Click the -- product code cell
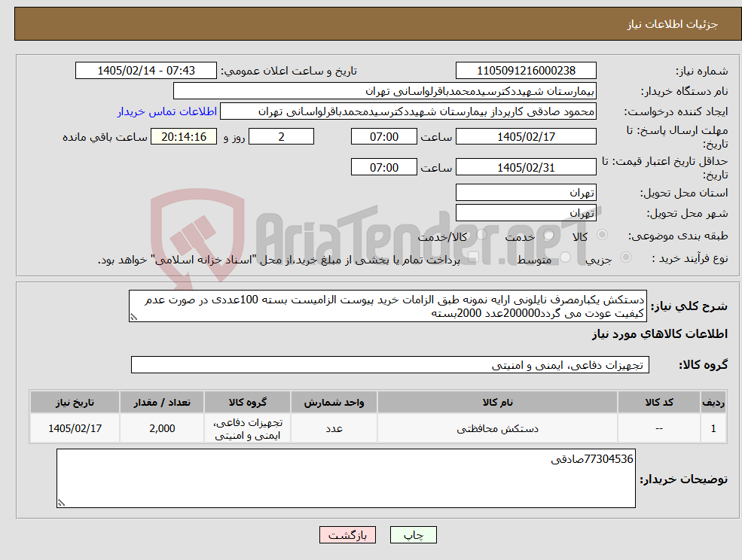This screenshot has height=560, width=742. point(659,428)
